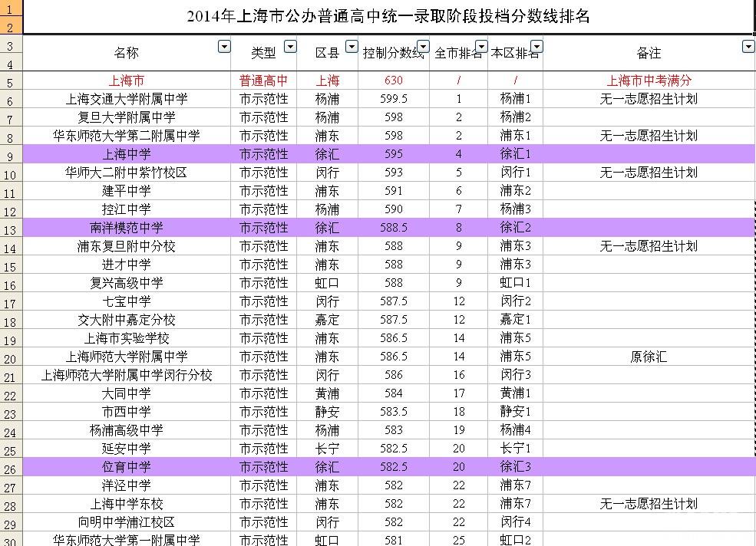Select cell 上海市实验学校
The width and height of the screenshot is (756, 546).
127,338
